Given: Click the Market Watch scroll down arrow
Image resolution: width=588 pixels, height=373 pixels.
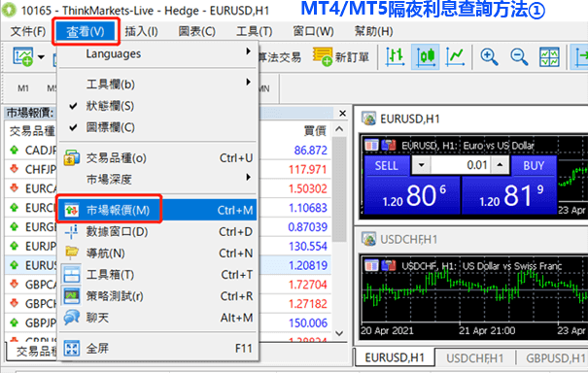Looking at the screenshot, I should pyautogui.click(x=339, y=333).
